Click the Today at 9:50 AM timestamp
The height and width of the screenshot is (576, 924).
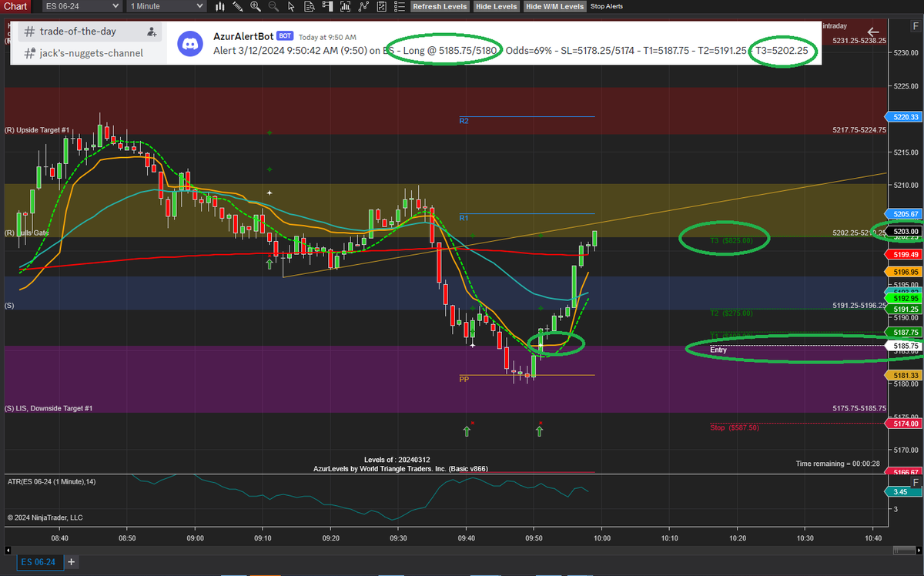click(327, 37)
